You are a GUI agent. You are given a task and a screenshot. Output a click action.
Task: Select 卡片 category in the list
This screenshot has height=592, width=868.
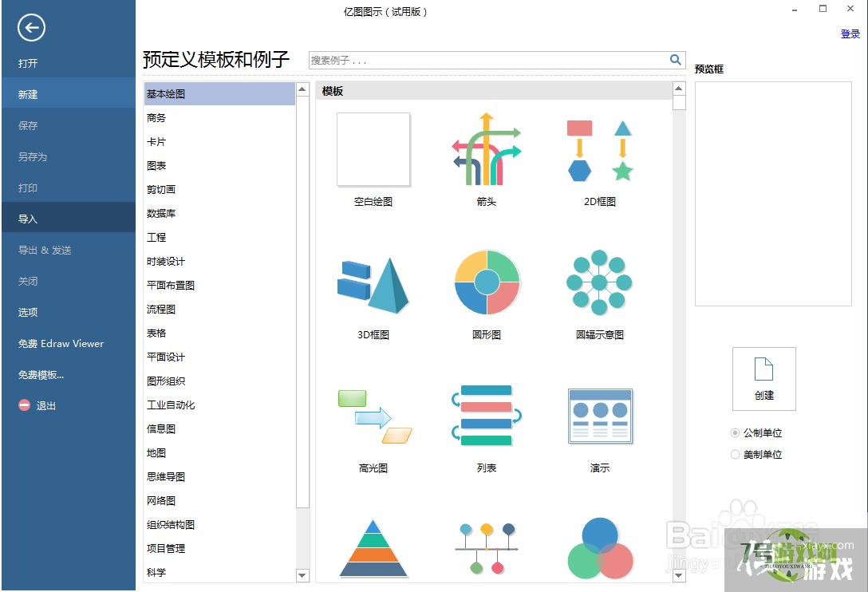219,141
